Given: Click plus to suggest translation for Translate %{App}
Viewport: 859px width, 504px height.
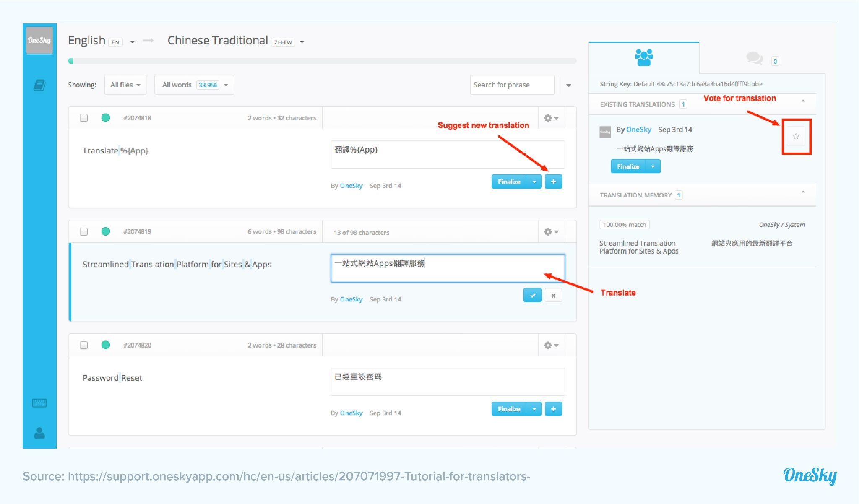Looking at the screenshot, I should (x=553, y=182).
